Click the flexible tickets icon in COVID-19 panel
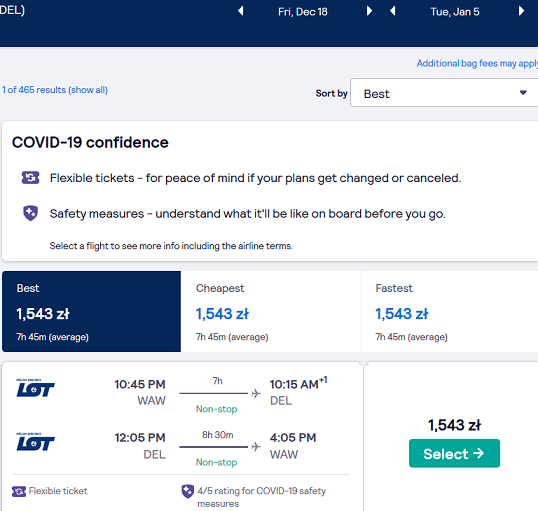Viewport: 538px width, 511px height. [31, 178]
